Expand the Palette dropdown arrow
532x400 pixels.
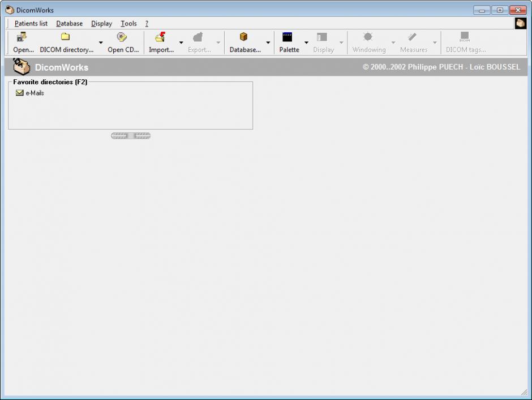[x=306, y=42]
